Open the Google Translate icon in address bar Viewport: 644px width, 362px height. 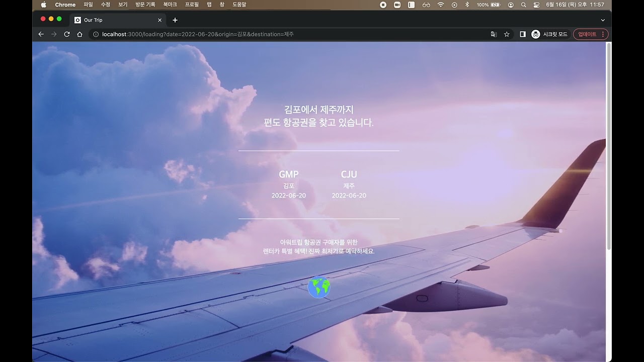click(494, 34)
